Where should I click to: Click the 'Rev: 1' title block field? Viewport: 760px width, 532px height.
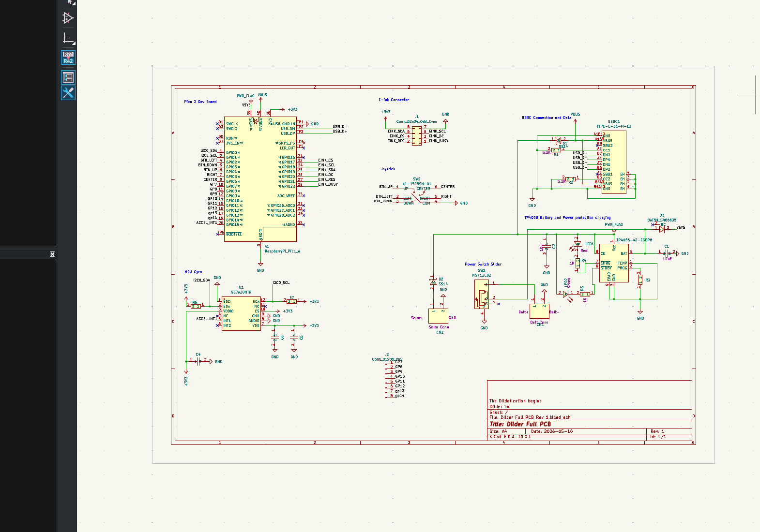(x=657, y=431)
